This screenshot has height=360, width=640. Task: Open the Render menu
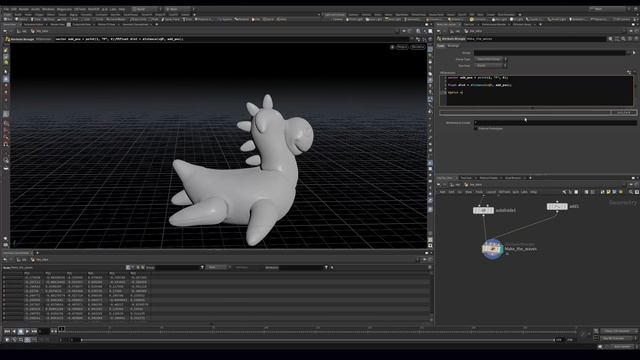coord(24,9)
